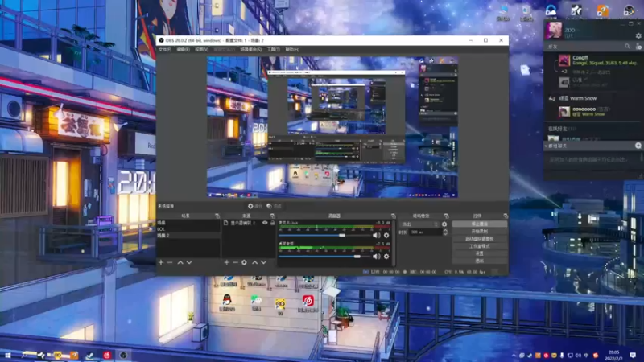Click the 退出 exit button in OBS
644x362 pixels.
[x=479, y=261]
